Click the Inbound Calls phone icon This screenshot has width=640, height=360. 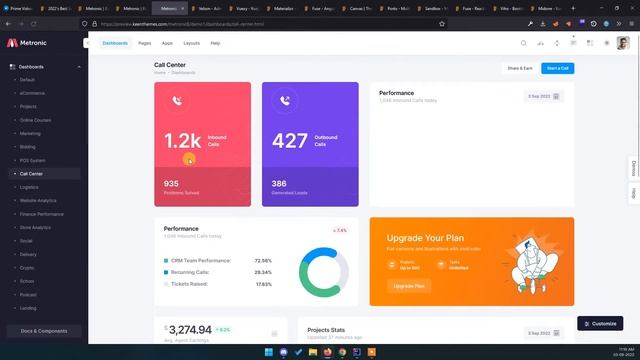tap(177, 101)
